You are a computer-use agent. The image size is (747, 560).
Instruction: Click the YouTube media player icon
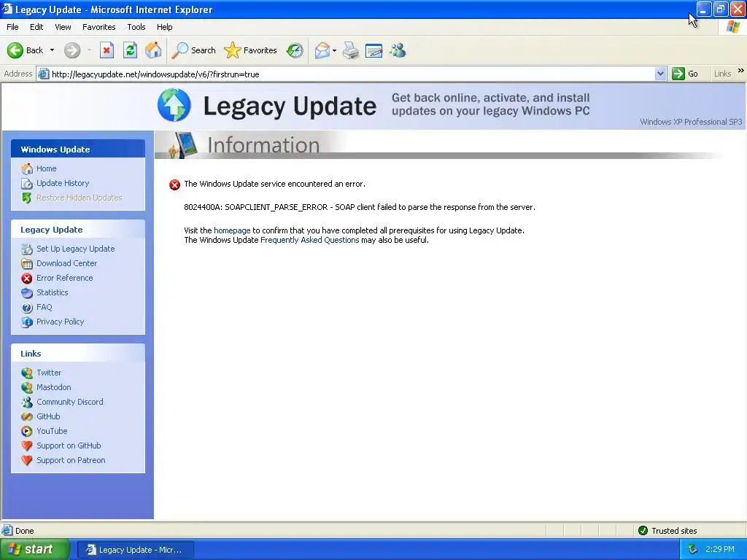(27, 432)
